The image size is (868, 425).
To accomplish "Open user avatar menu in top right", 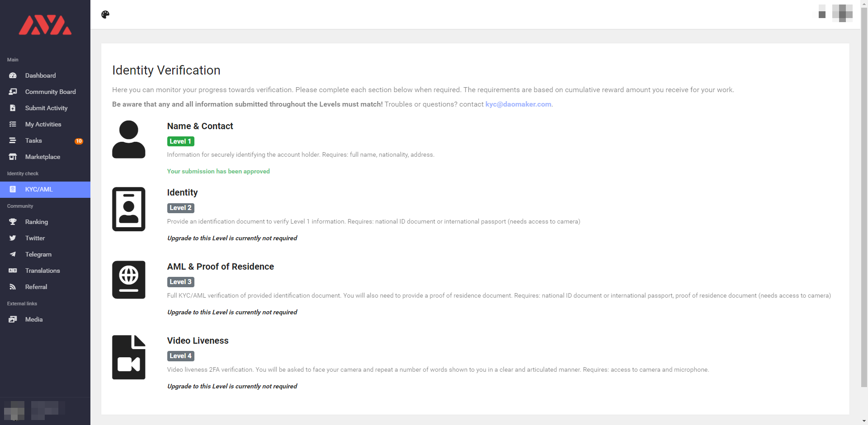I will point(842,14).
